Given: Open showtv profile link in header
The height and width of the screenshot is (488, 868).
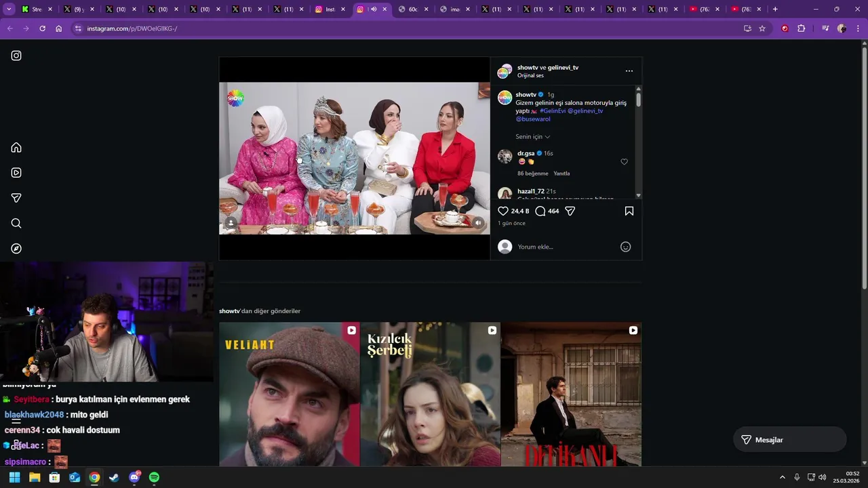Looking at the screenshot, I should pyautogui.click(x=527, y=68).
